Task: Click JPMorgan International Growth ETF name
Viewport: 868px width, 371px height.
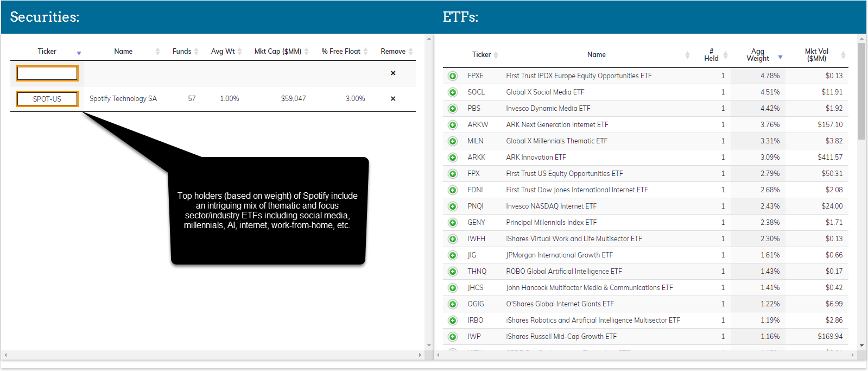Action: tap(559, 255)
